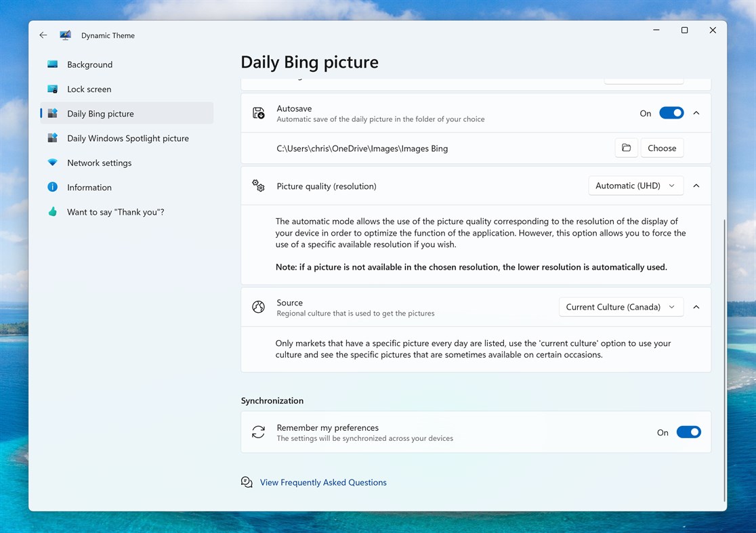This screenshot has height=533, width=756.
Task: Open the thumbs-up Thank you icon
Action: click(x=53, y=211)
